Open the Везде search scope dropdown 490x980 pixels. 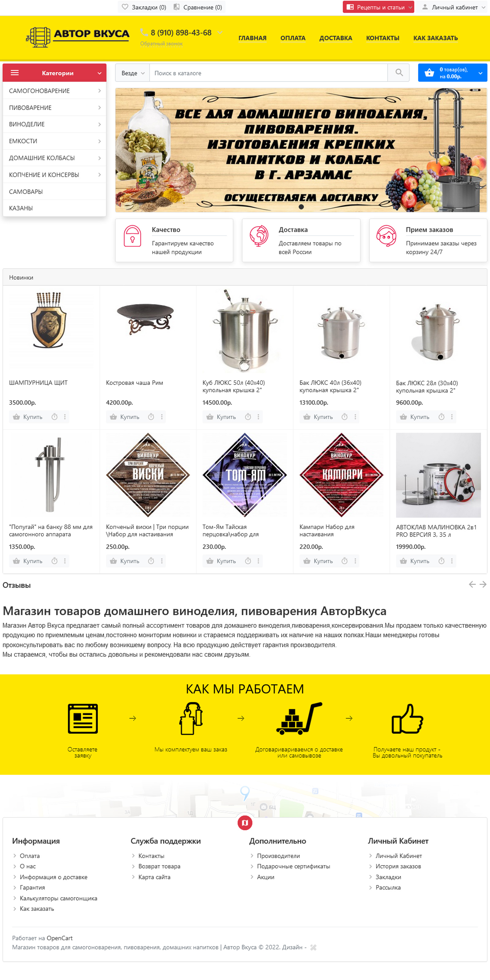[x=132, y=73]
